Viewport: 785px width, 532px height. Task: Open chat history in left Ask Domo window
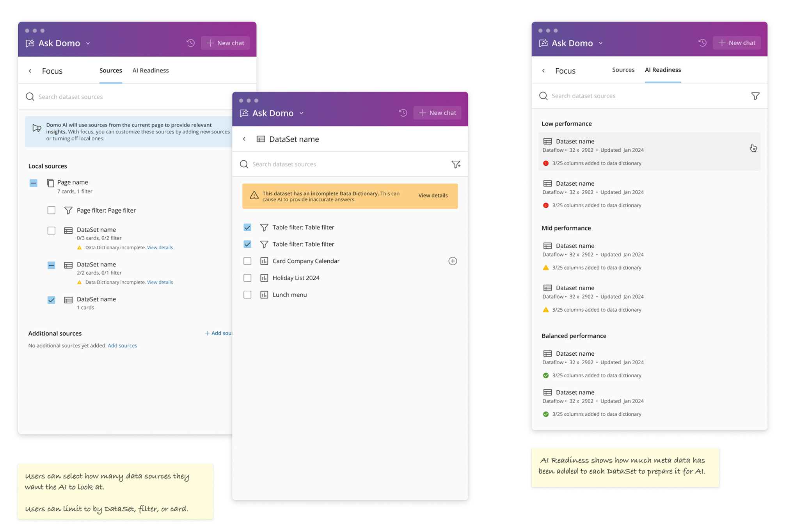pos(190,43)
